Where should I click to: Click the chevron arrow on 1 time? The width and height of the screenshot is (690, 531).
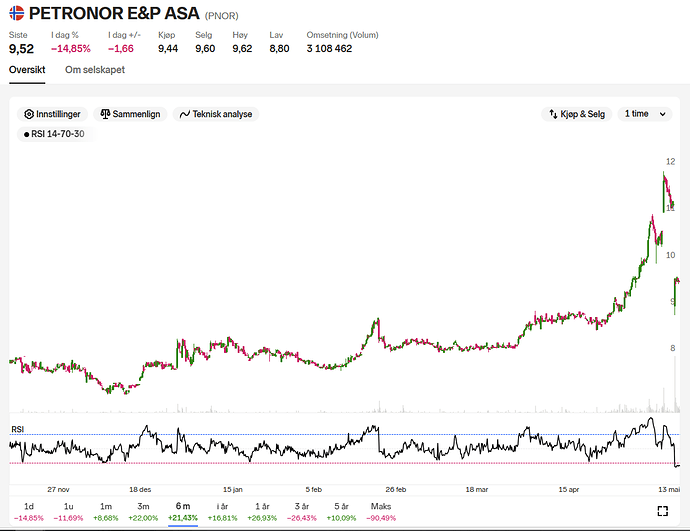pos(662,114)
